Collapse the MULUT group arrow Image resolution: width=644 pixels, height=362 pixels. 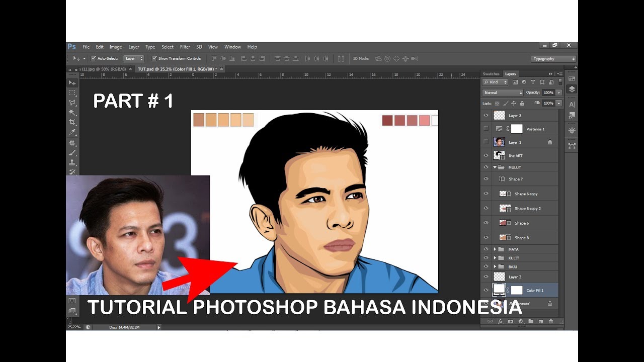click(495, 167)
